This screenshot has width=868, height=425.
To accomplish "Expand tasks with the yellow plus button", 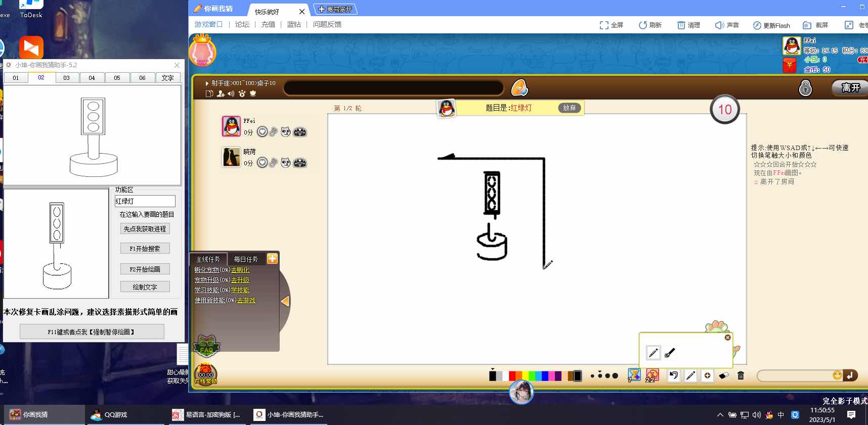I will 272,259.
